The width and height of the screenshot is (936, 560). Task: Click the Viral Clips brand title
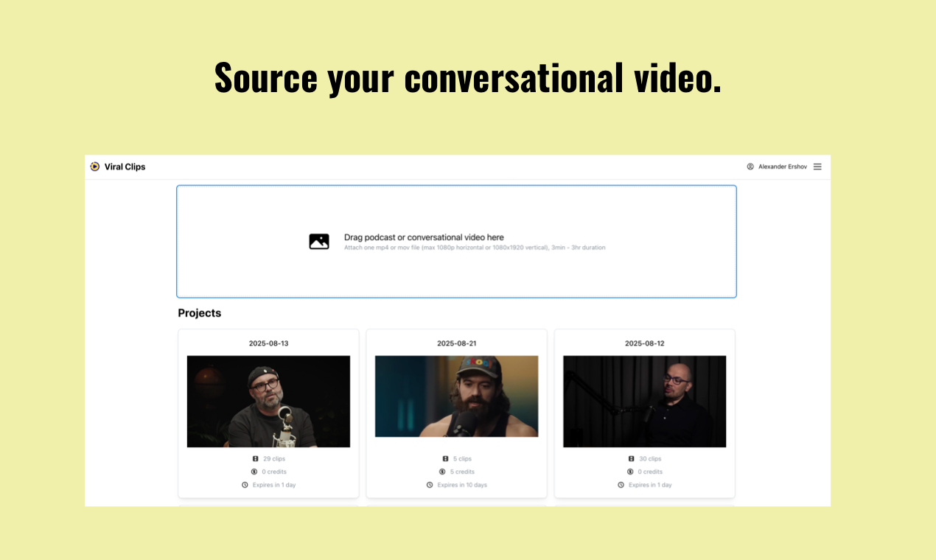[125, 167]
